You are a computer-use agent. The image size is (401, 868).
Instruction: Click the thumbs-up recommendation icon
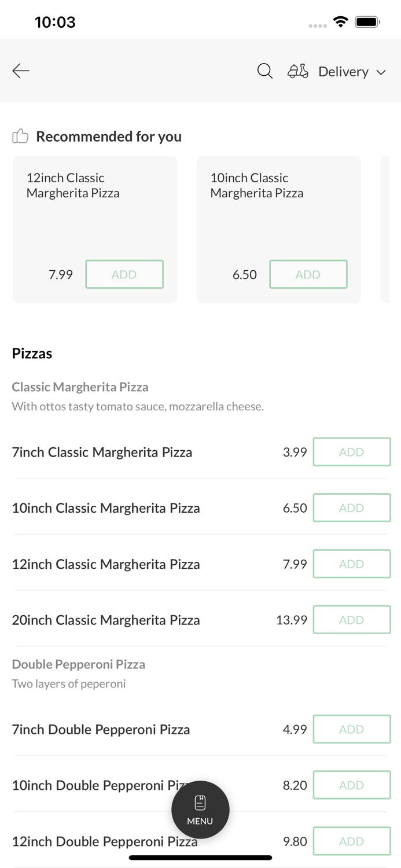(x=20, y=136)
